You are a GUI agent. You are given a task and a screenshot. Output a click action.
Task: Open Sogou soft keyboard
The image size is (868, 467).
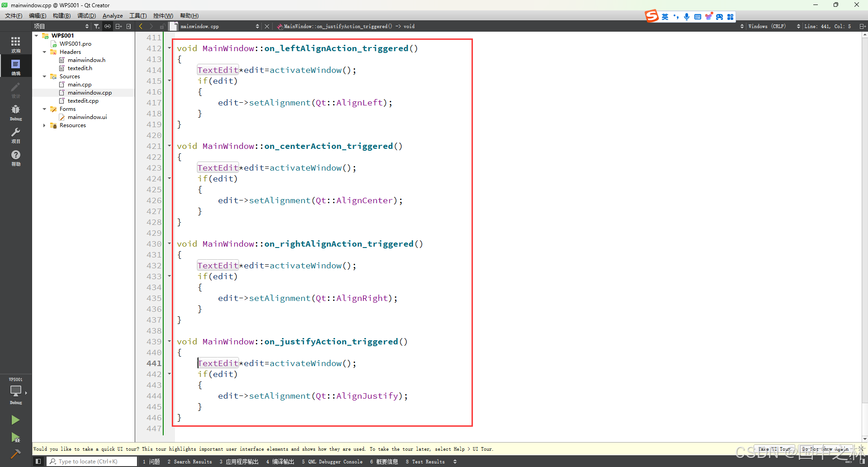698,17
